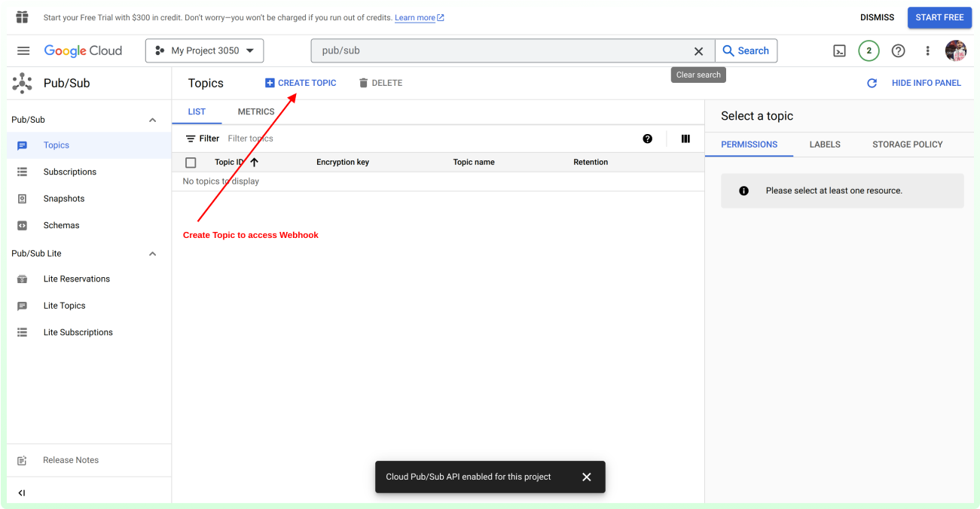Toggle the select-all topics checkbox
This screenshot has width=980, height=509.
pyautogui.click(x=191, y=163)
